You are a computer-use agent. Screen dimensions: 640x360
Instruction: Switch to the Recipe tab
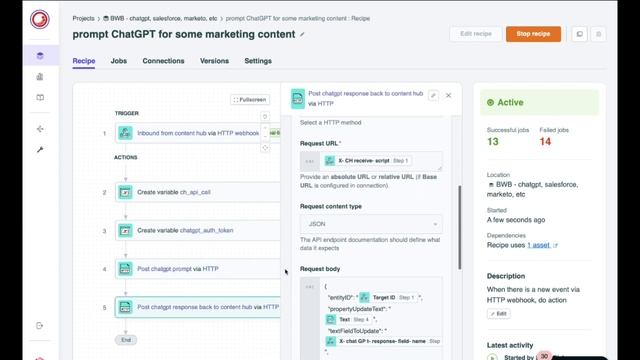click(x=84, y=61)
